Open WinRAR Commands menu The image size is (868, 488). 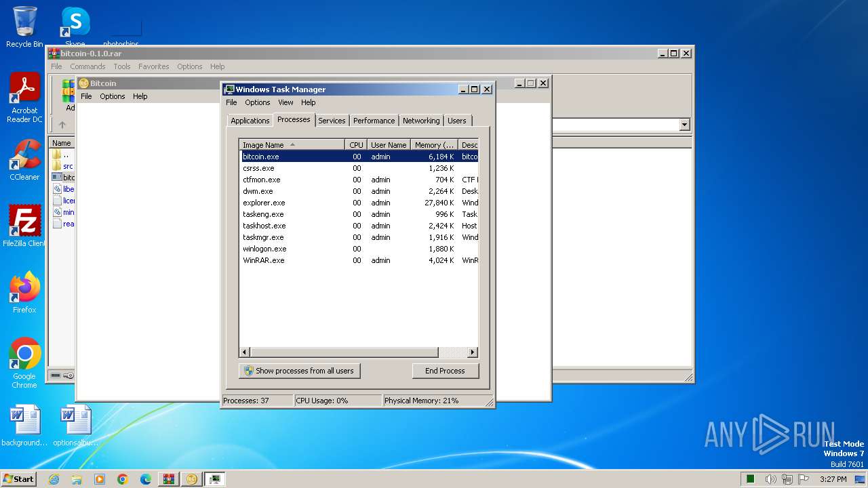(x=87, y=66)
